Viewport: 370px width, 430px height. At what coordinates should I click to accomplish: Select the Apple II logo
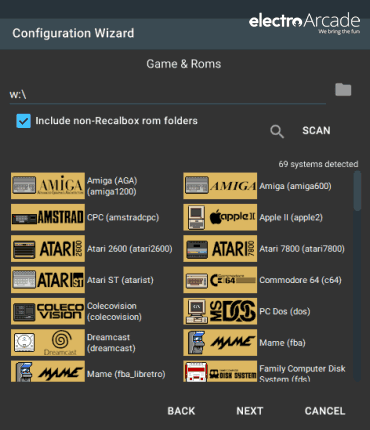tap(220, 217)
